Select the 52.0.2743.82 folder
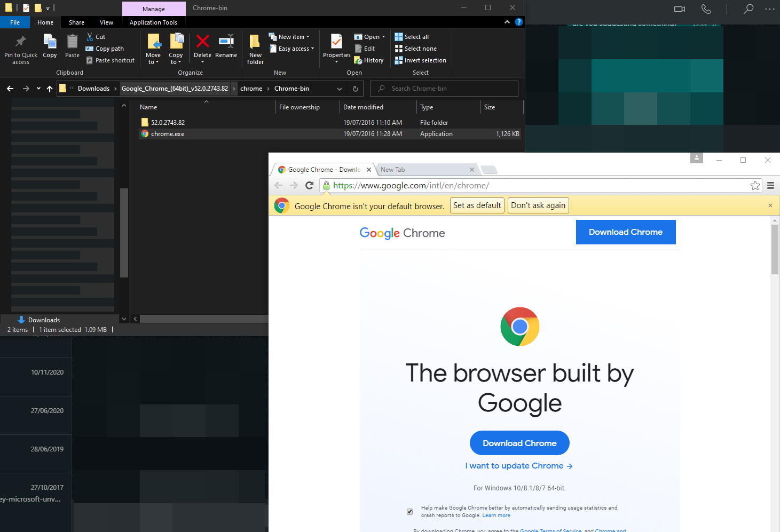780x532 pixels. pyautogui.click(x=330, y=122)
